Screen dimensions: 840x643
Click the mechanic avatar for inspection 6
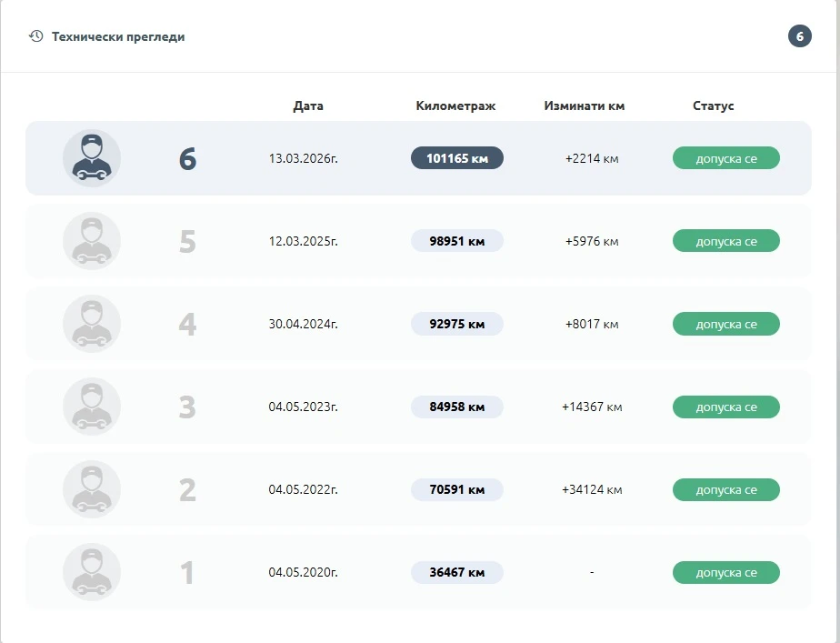coord(91,158)
